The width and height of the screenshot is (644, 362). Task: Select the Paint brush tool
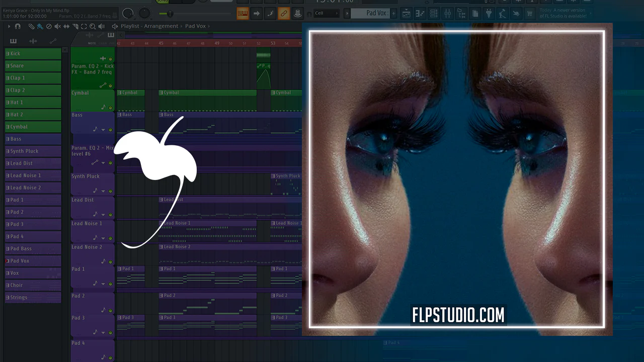[x=40, y=26]
